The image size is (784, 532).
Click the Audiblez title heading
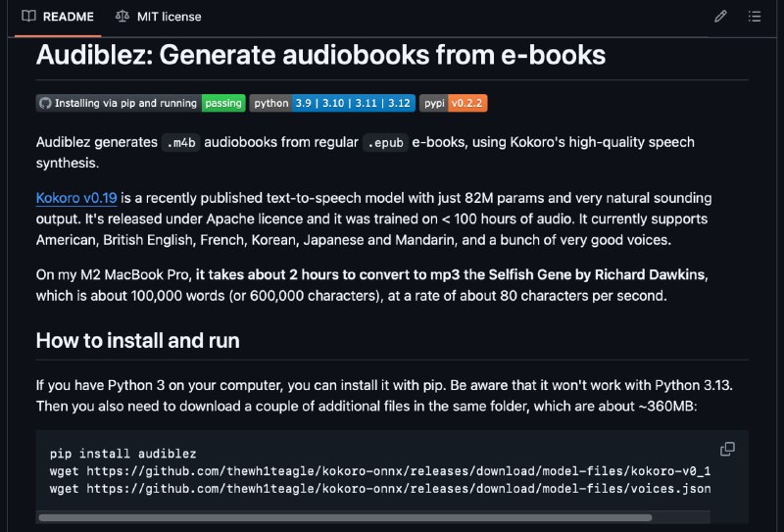pos(321,55)
